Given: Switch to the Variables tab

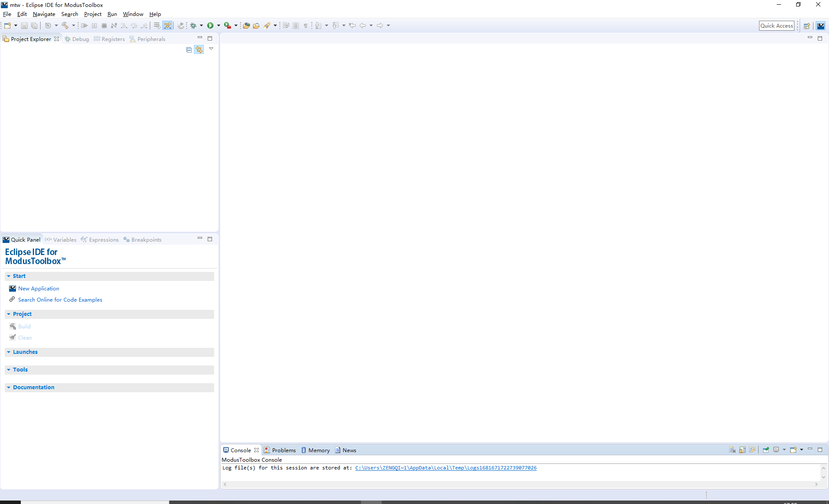Looking at the screenshot, I should point(60,239).
